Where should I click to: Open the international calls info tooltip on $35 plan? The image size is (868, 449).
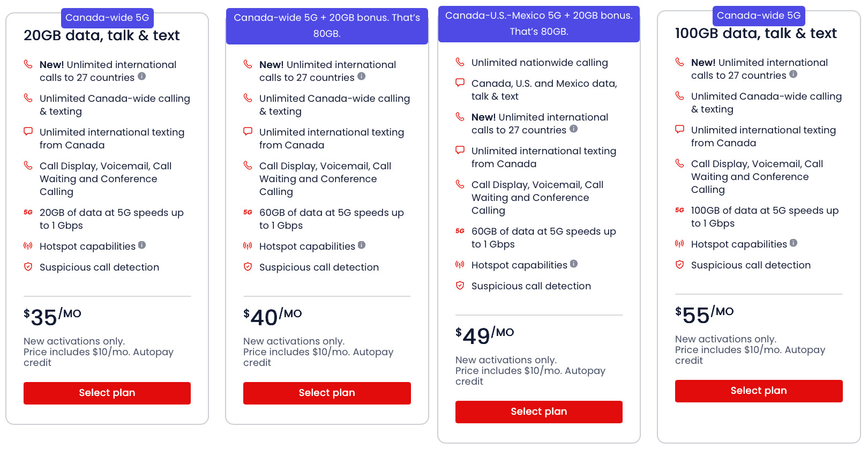pos(141,77)
